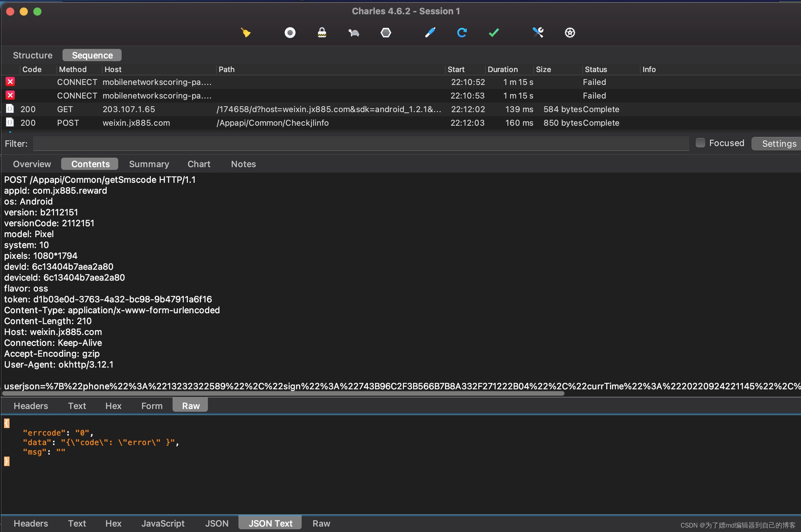This screenshot has width=801, height=532.
Task: Select the Contents tab
Action: [90, 163]
